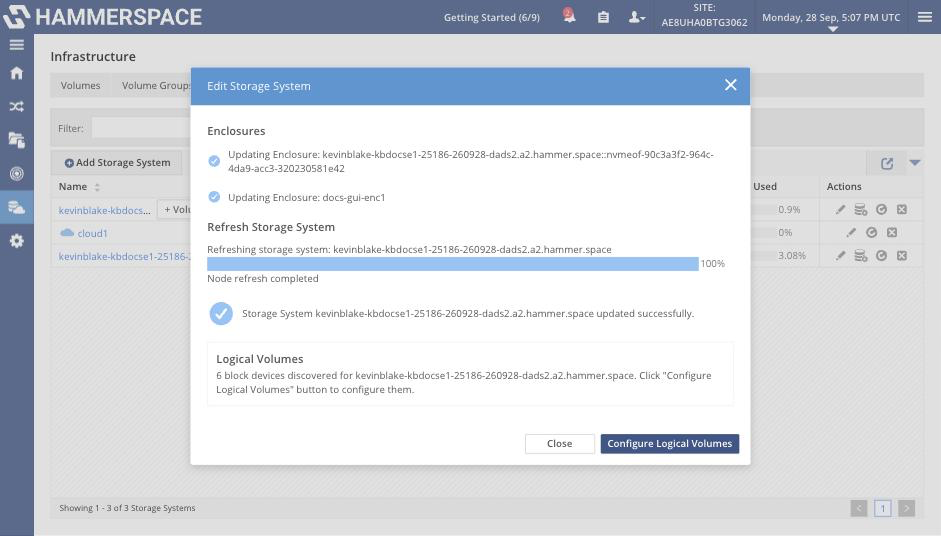Click the export icon above Actions column

point(887,163)
